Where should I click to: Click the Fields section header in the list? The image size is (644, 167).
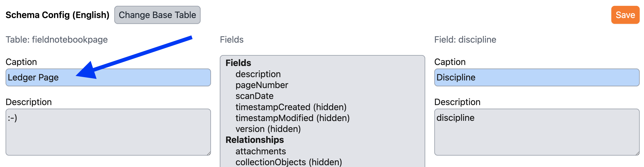tap(238, 63)
